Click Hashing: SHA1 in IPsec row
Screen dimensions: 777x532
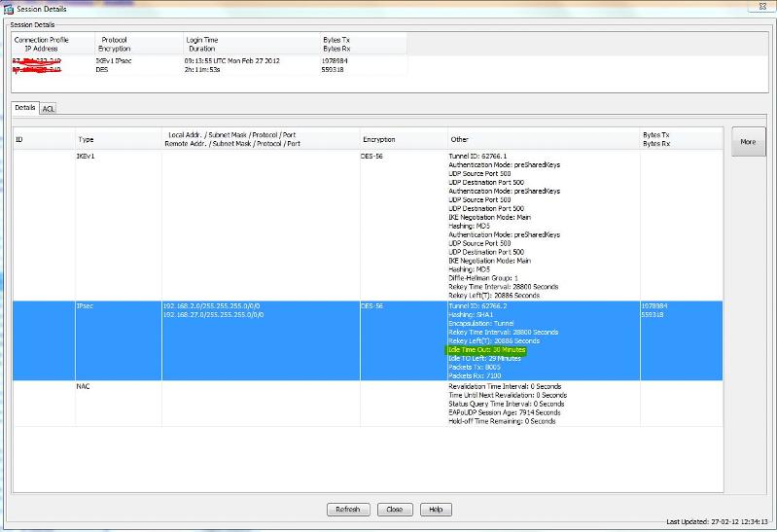[x=471, y=315]
